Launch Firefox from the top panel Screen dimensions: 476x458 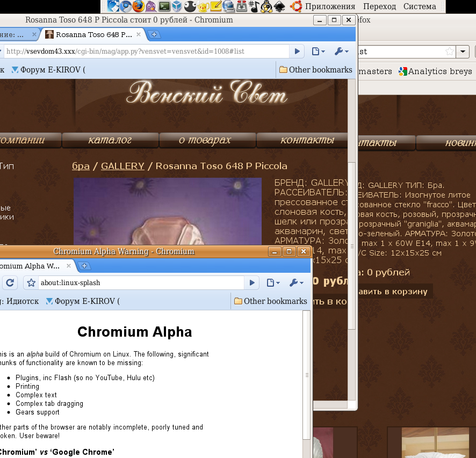pos(139,6)
